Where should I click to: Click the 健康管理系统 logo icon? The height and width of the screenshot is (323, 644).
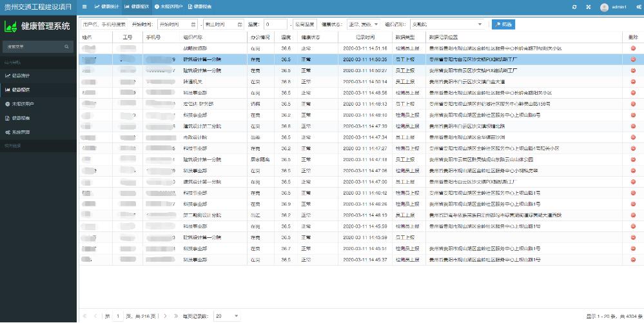click(11, 26)
